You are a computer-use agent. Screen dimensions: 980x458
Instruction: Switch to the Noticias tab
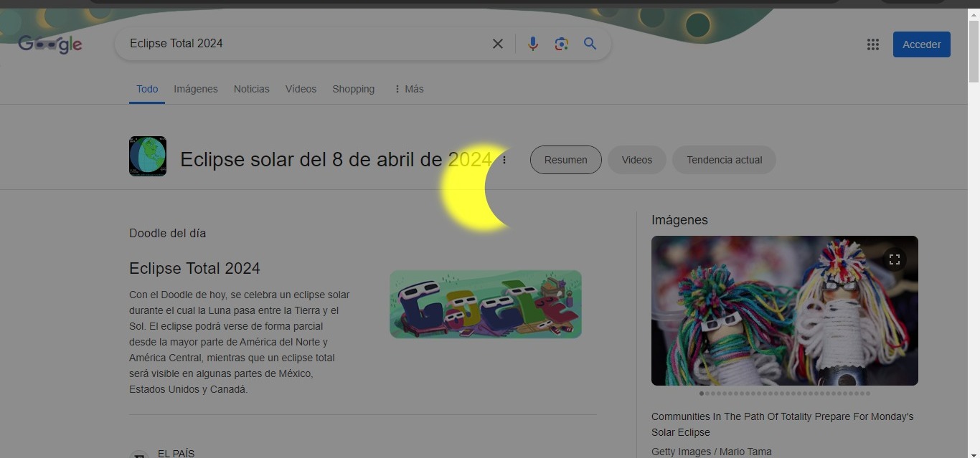tap(251, 89)
